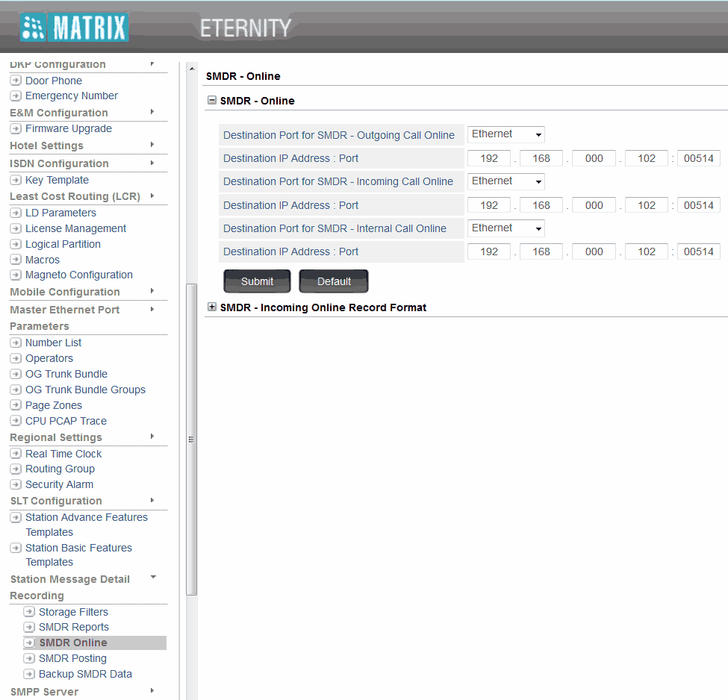
Task: Open the Real Time Clock link
Action: 63,454
